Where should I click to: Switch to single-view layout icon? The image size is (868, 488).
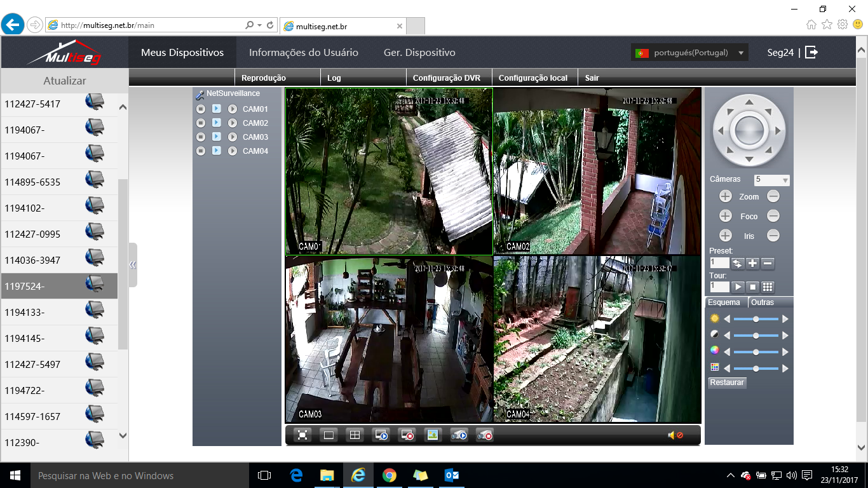329,435
